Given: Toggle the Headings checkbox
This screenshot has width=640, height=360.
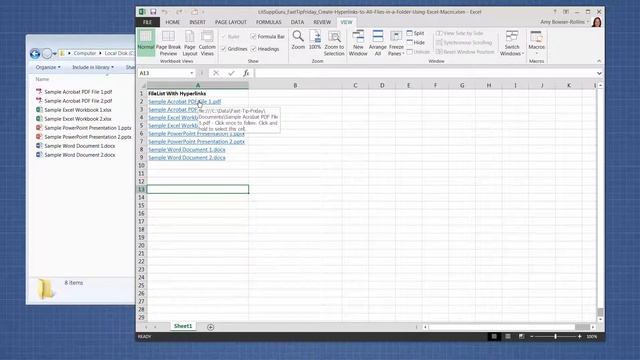Looking at the screenshot, I should (x=253, y=49).
